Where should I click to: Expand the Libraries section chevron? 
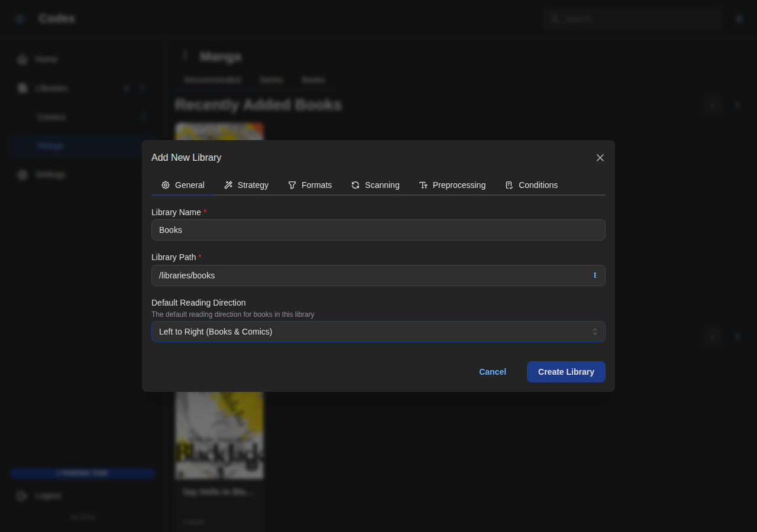pos(142,87)
